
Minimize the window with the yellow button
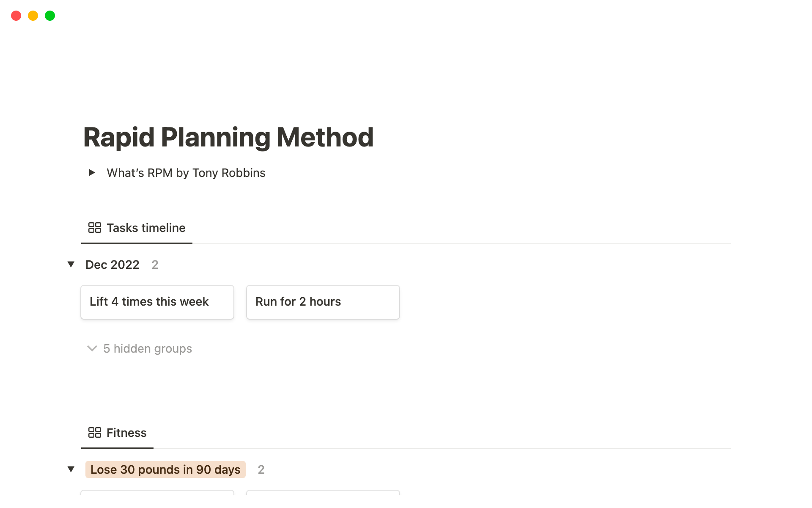click(33, 16)
